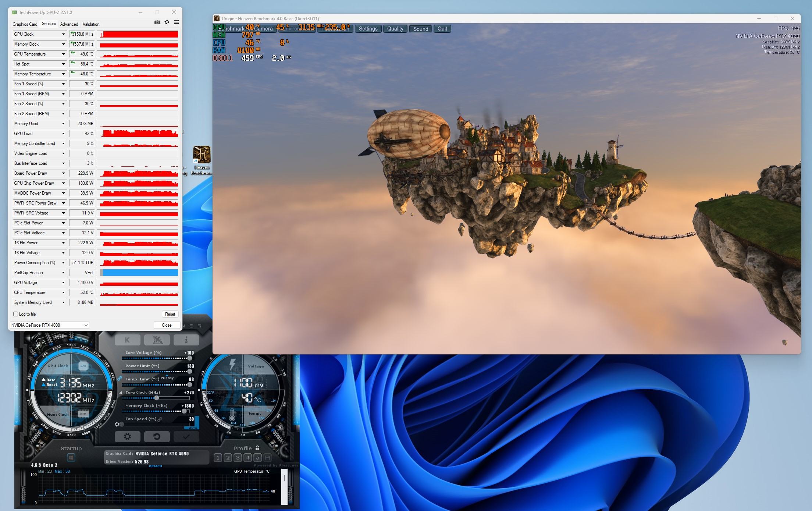This screenshot has width=812, height=511.
Task: Toggle the fan speed sync link icon
Action: (160, 419)
